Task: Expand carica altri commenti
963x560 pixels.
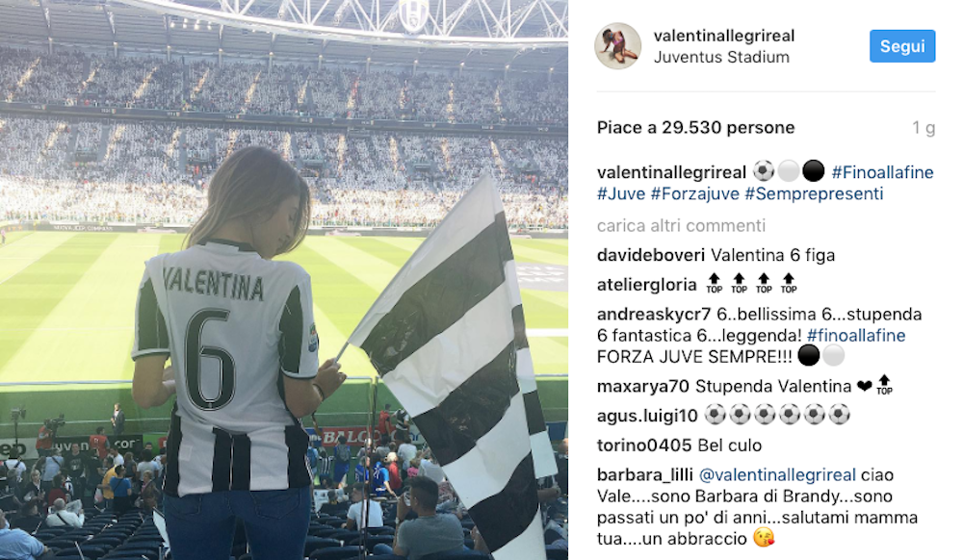Action: pyautogui.click(x=681, y=226)
